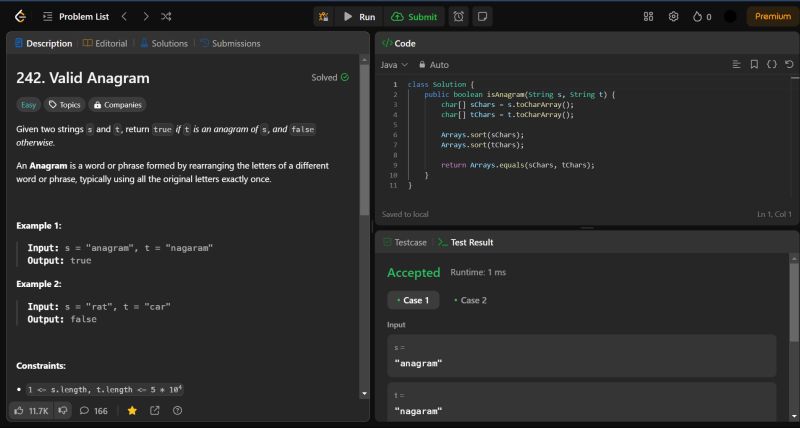Click the LeetCode logo icon

tap(19, 16)
